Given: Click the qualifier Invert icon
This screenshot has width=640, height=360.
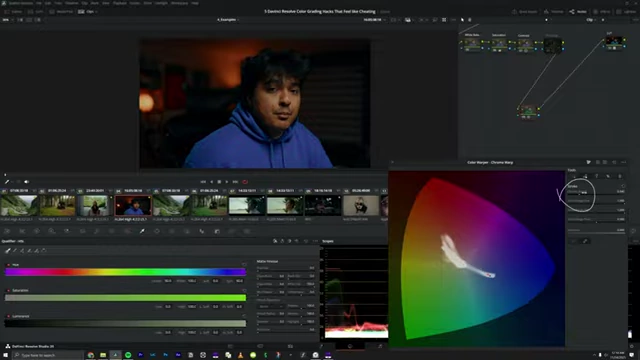Looking at the screenshot, I should point(44,251).
